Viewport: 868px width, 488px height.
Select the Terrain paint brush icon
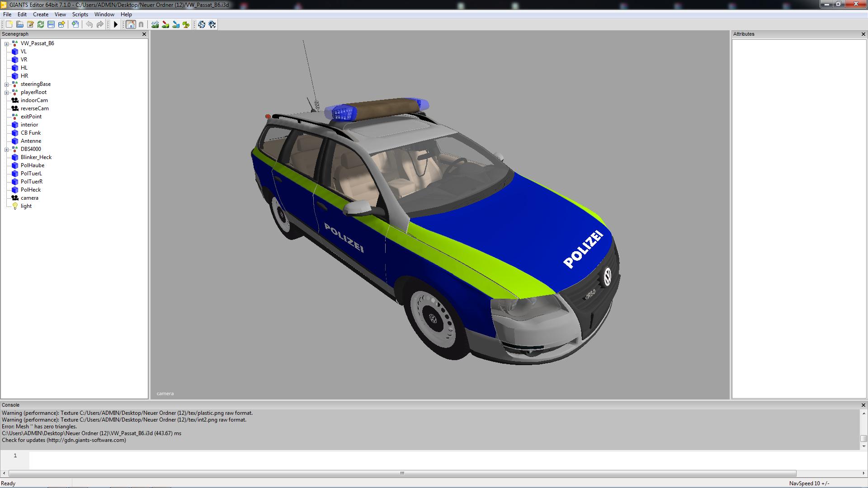[x=165, y=24]
